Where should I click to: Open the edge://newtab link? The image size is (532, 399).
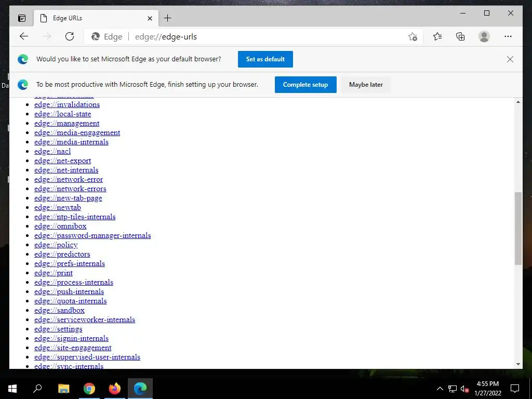click(57, 207)
